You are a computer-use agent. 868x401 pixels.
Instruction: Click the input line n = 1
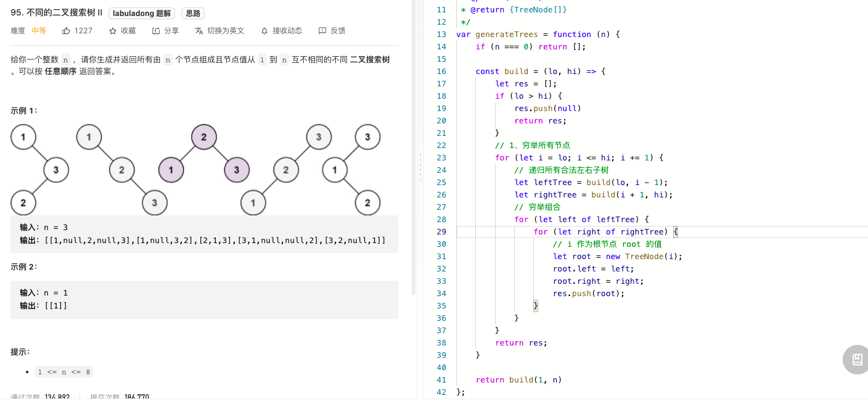44,293
